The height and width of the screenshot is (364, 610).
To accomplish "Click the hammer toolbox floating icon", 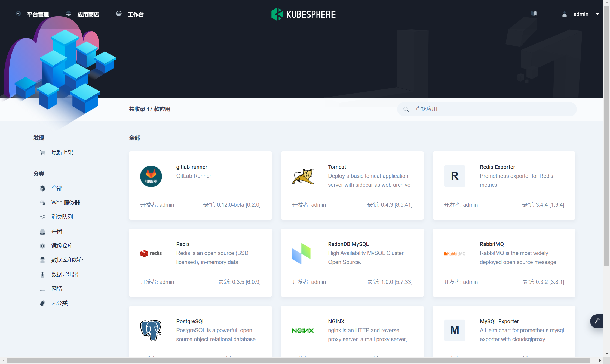I will [x=597, y=321].
